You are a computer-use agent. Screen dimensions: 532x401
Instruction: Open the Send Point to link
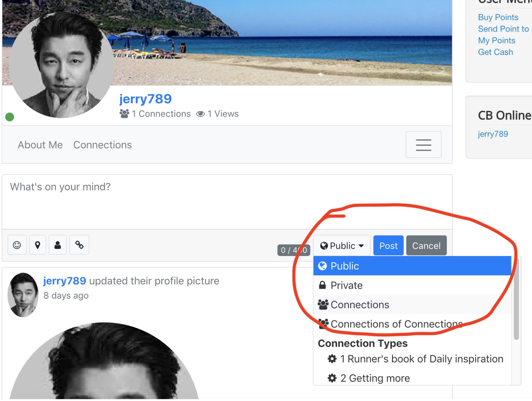point(503,29)
